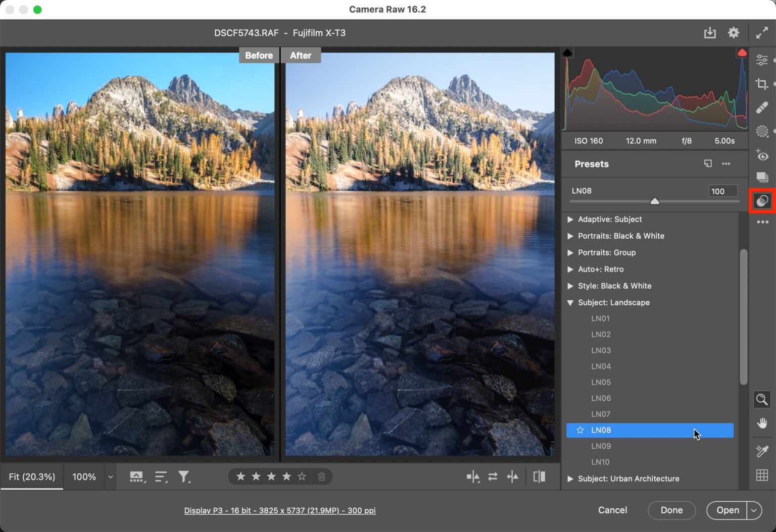Select the Red Eye removal tool
This screenshot has height=532, width=776.
click(x=762, y=155)
